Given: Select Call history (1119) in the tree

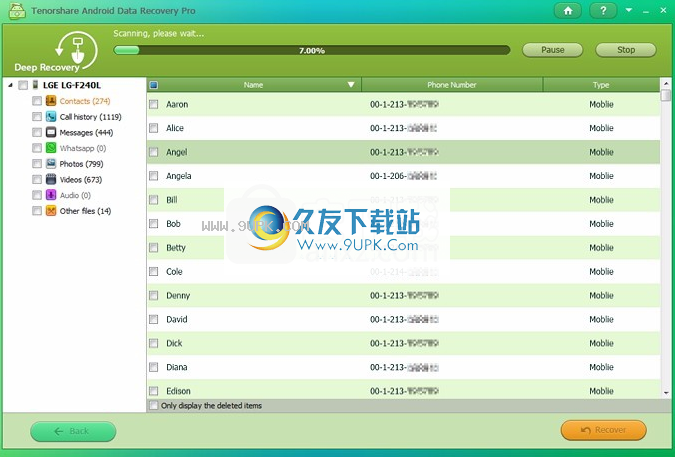Looking at the screenshot, I should 90,117.
